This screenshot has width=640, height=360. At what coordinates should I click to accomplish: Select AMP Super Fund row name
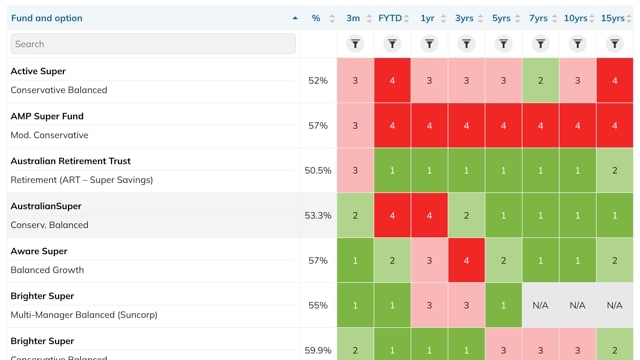(47, 116)
